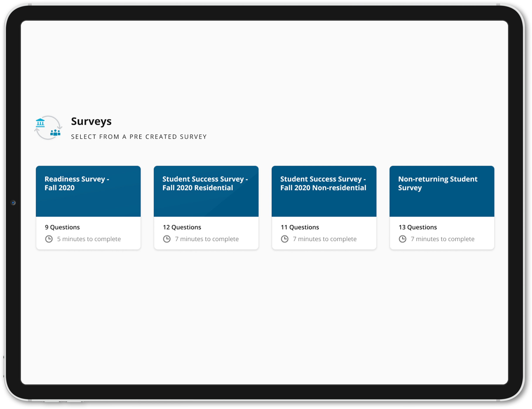
Task: Choose the Non-returning Student Survey card
Action: pos(442,208)
